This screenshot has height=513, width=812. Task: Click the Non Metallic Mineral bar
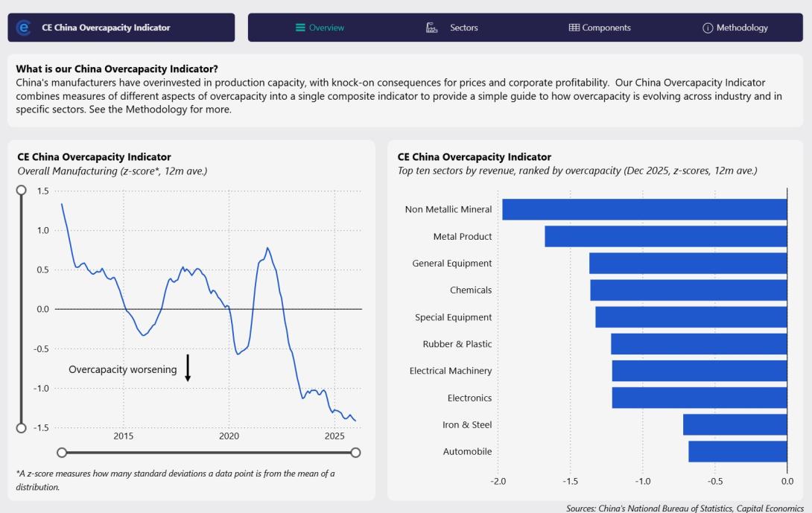tap(644, 209)
